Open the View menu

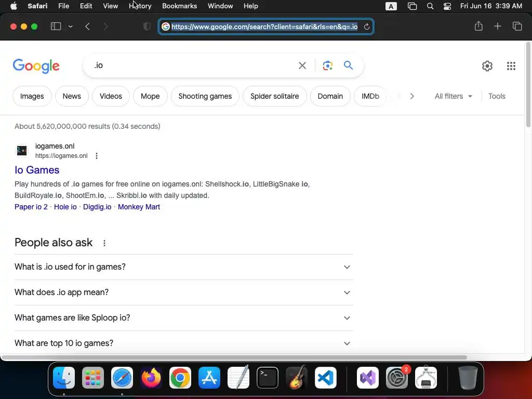click(x=110, y=6)
